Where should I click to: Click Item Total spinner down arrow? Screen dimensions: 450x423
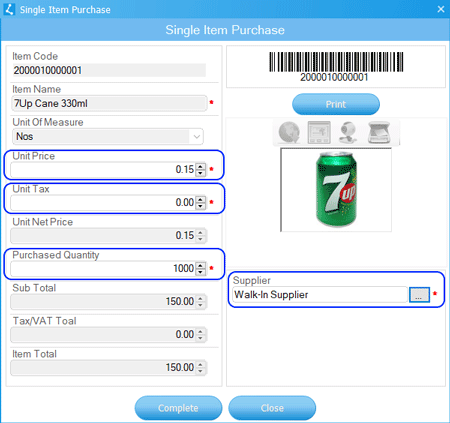(200, 371)
